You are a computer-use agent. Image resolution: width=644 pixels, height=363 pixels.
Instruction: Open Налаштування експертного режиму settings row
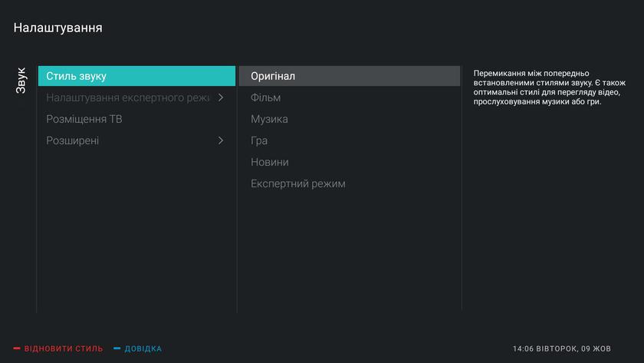tap(127, 97)
